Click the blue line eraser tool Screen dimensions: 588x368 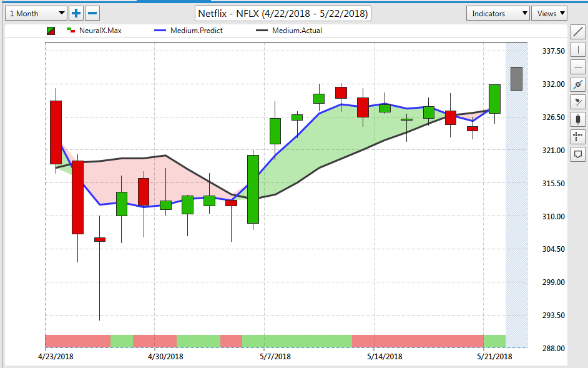tap(578, 84)
